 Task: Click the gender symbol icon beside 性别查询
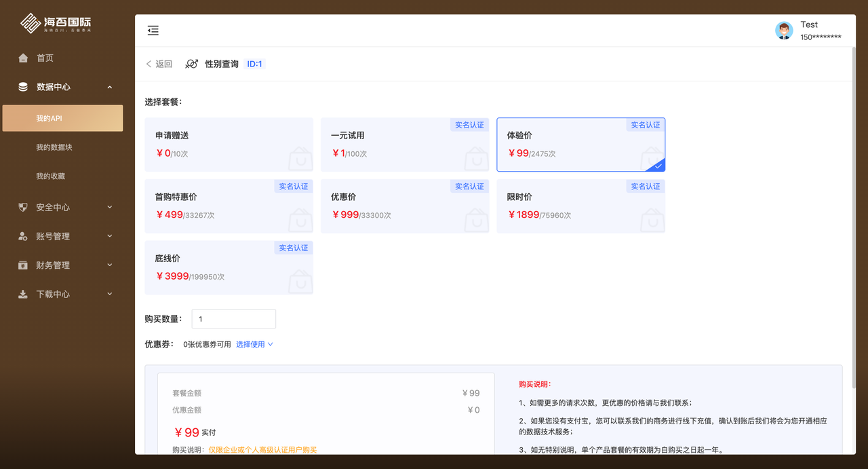(192, 64)
